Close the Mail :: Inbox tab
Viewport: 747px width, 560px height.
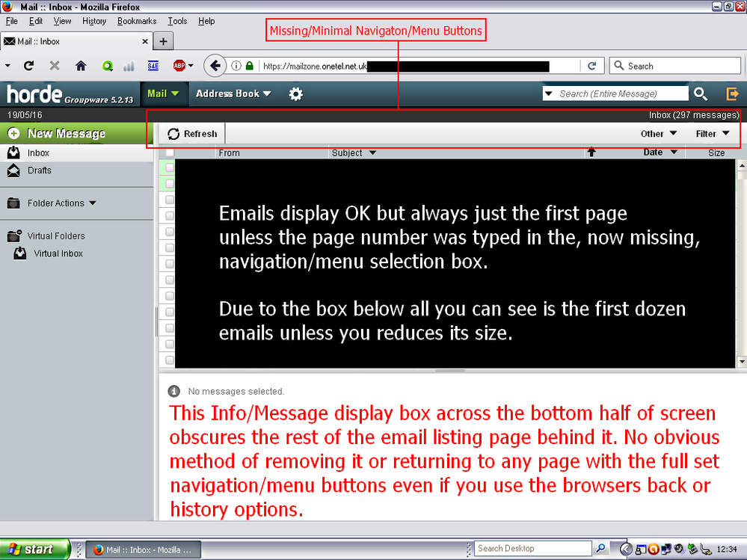(145, 41)
